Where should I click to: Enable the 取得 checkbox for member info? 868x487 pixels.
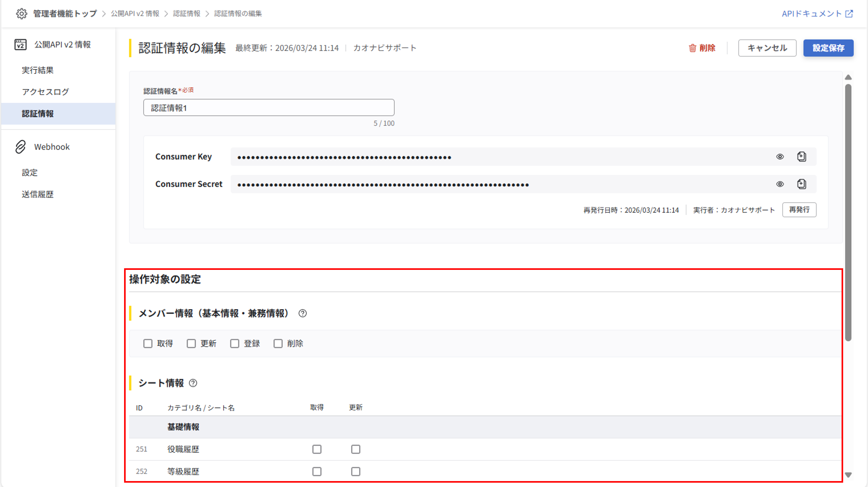pos(148,343)
